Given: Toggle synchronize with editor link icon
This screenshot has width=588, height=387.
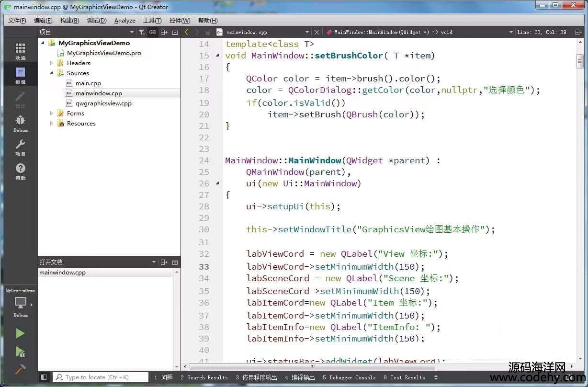Looking at the screenshot, I should click(153, 32).
